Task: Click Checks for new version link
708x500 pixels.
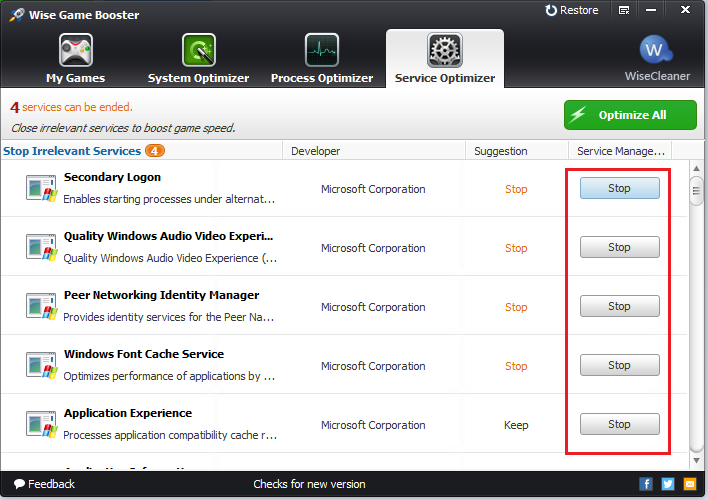Action: 309,484
